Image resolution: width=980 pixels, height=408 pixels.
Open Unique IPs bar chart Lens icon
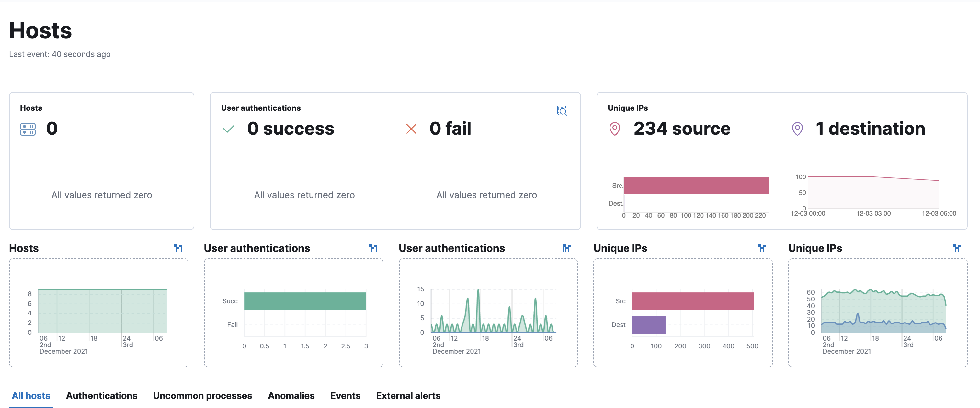point(762,249)
